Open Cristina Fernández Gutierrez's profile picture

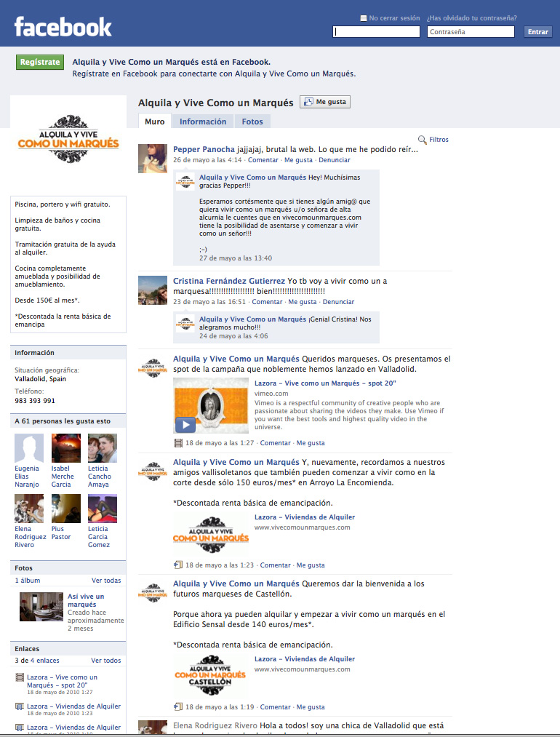point(153,290)
